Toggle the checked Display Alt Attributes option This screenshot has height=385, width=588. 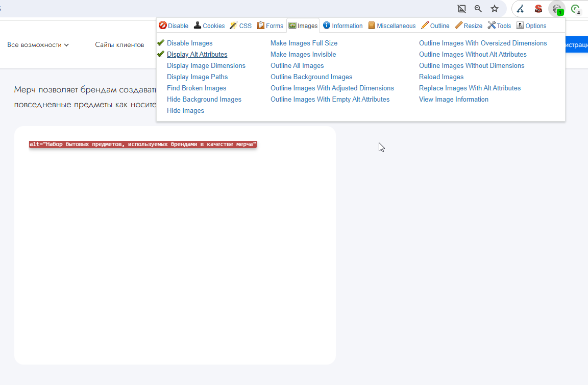[x=197, y=55]
